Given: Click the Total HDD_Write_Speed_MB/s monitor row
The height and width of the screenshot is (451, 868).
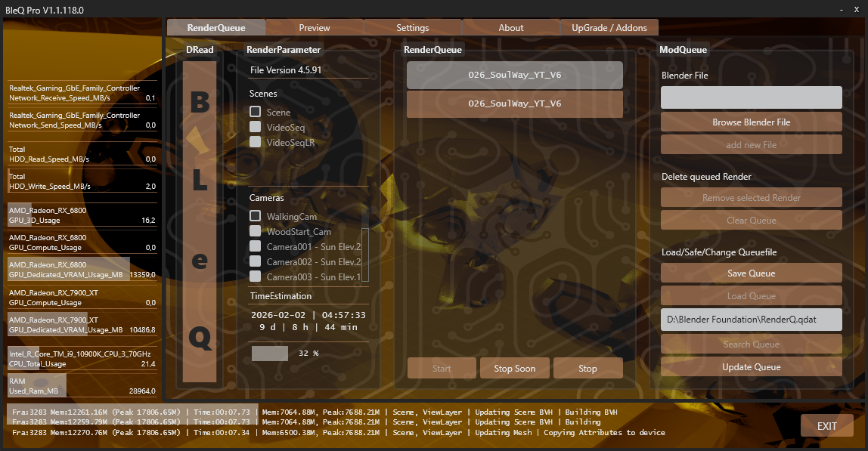Looking at the screenshot, I should coord(82,181).
